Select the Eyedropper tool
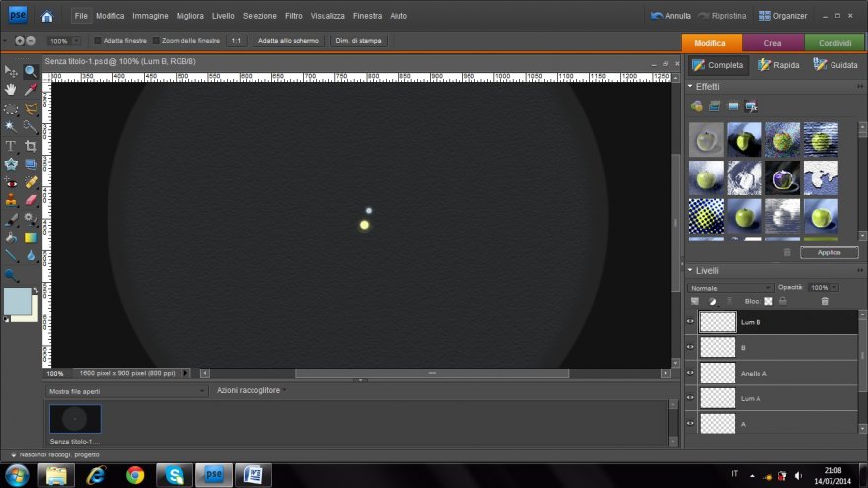 [31, 90]
